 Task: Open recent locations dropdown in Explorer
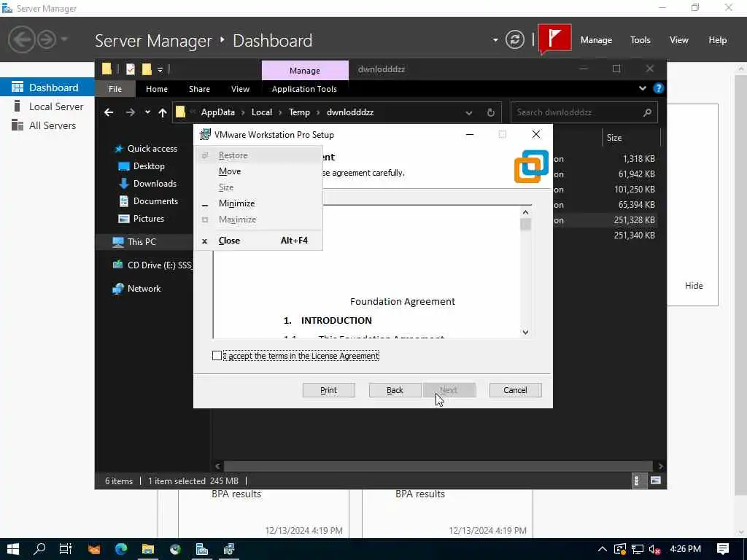pyautogui.click(x=147, y=112)
